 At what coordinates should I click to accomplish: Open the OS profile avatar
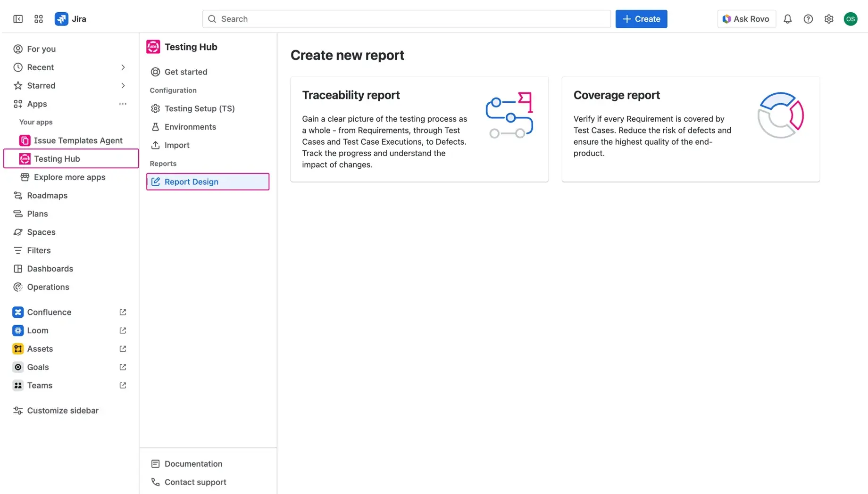[x=851, y=19]
